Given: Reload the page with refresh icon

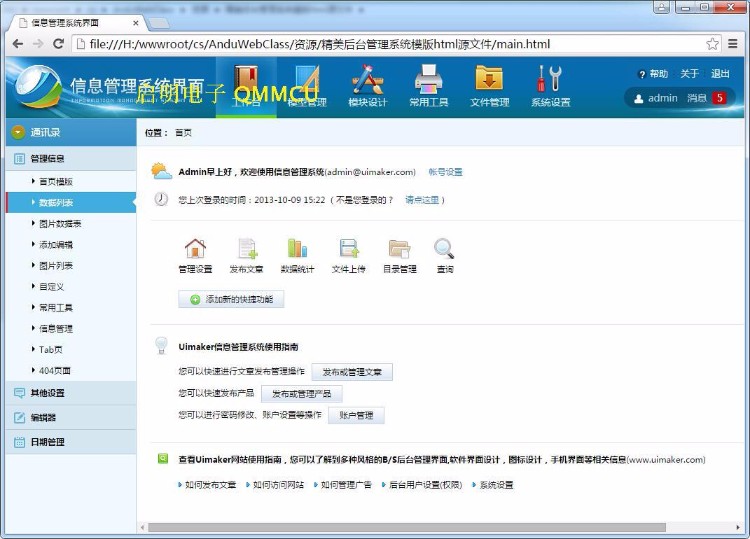Looking at the screenshot, I should (58, 44).
